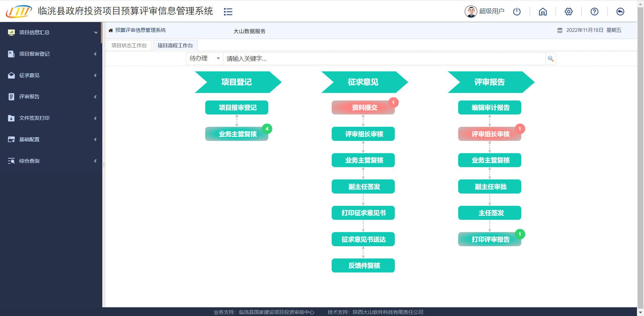Open 基础配置 in the sidebar

51,140
